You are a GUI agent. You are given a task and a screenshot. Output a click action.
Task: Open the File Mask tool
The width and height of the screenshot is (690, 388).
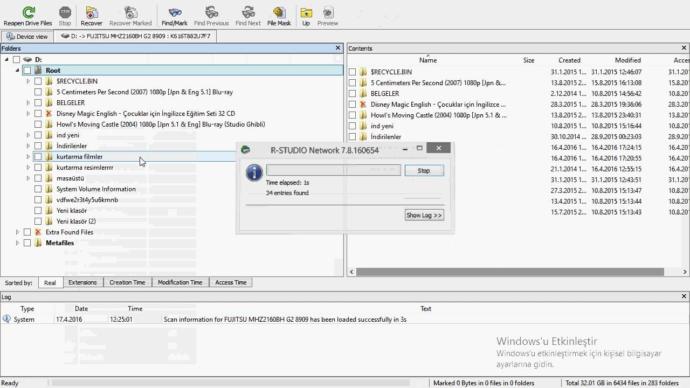(x=279, y=12)
